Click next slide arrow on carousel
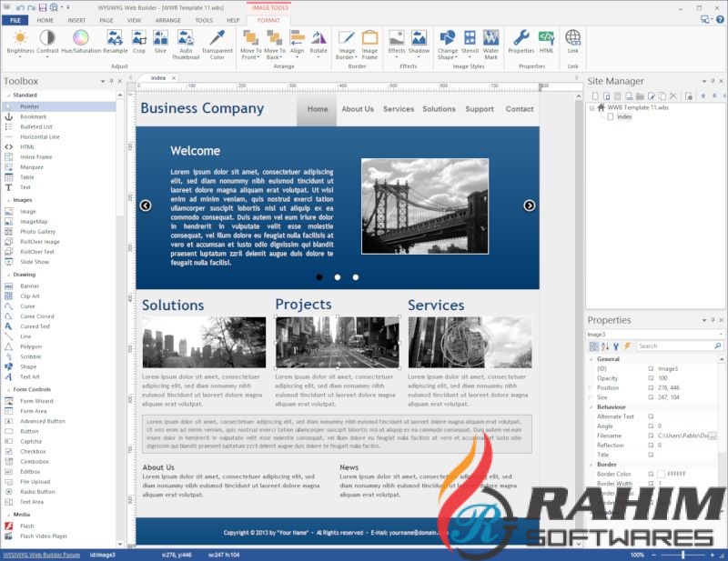 [530, 205]
